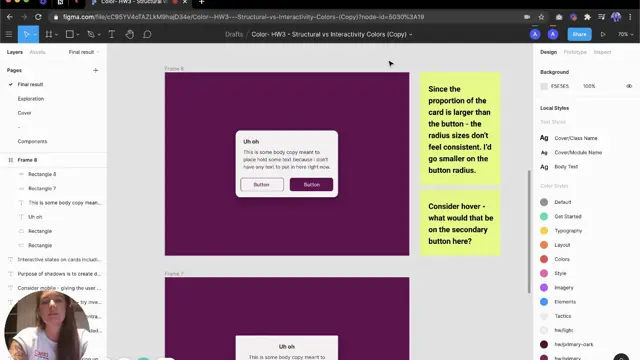Select the Rectangle shape tool
Viewport: 640px width, 360px height.
pos(70,34)
